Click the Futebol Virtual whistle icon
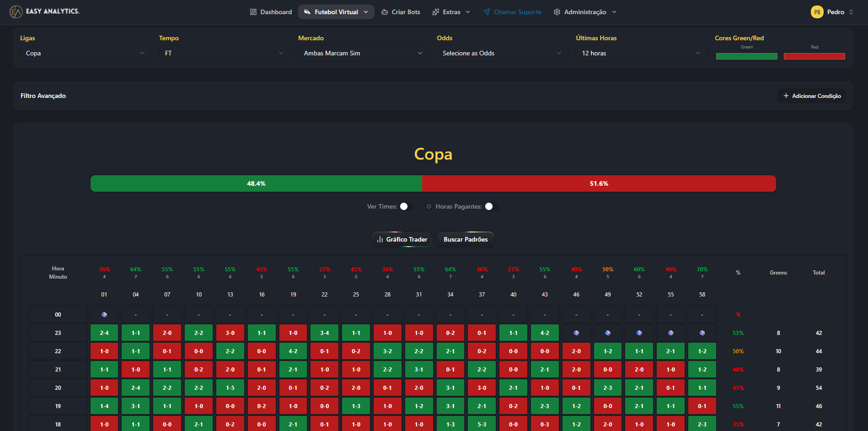 307,12
